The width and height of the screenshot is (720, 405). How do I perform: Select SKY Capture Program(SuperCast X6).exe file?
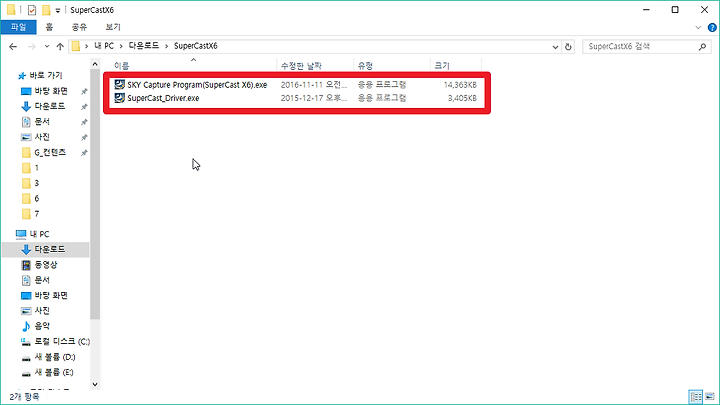click(x=197, y=85)
